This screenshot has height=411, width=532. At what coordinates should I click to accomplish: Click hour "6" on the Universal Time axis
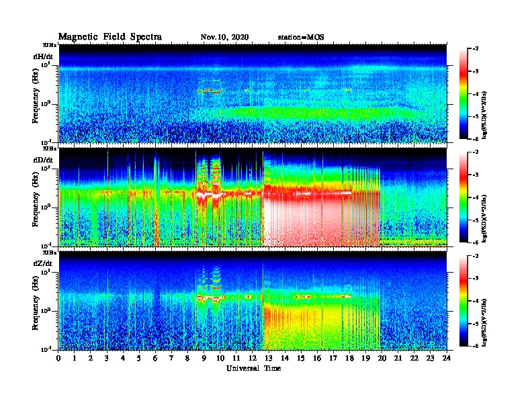pos(155,358)
